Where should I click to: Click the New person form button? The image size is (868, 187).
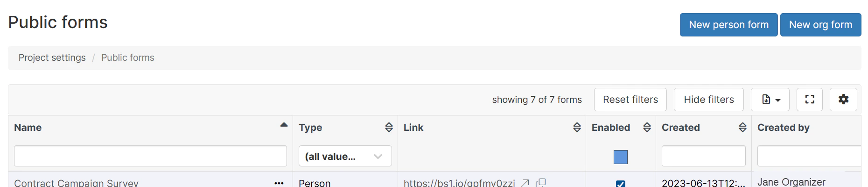tap(728, 25)
